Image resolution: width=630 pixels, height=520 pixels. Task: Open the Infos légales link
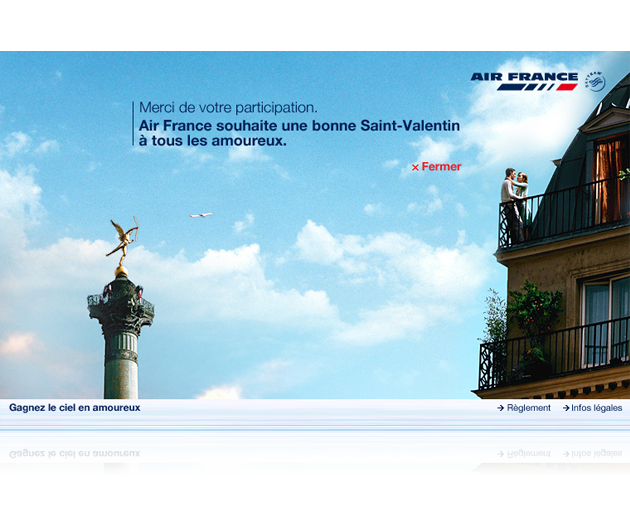tap(593, 408)
